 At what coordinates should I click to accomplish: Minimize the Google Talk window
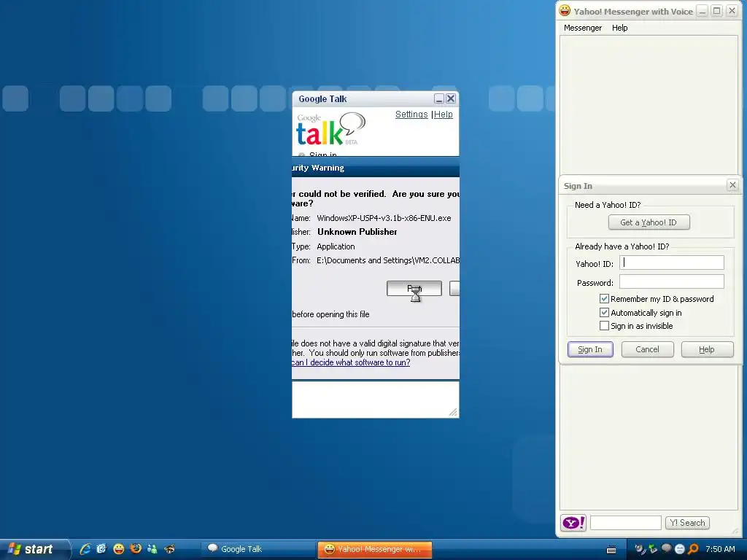(x=438, y=98)
